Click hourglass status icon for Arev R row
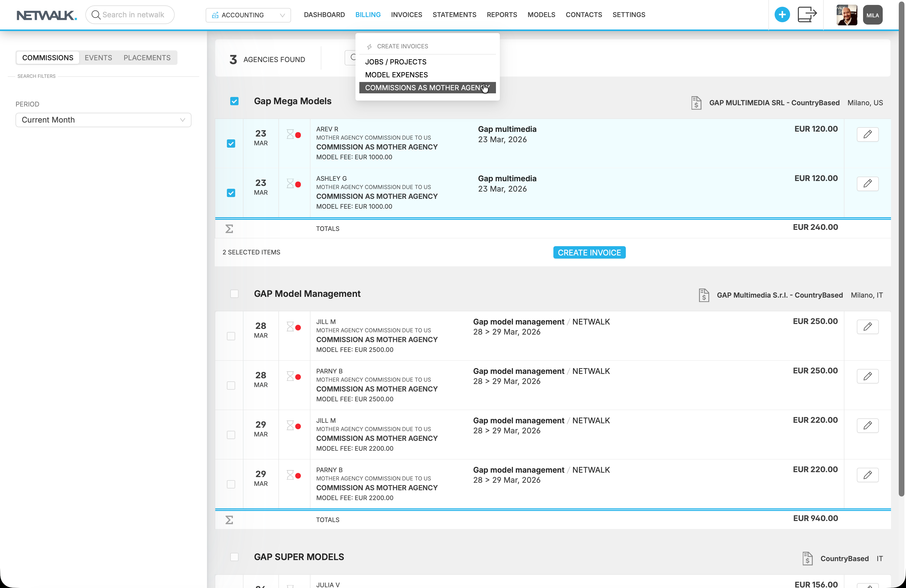The height and width of the screenshot is (588, 906). point(291,134)
